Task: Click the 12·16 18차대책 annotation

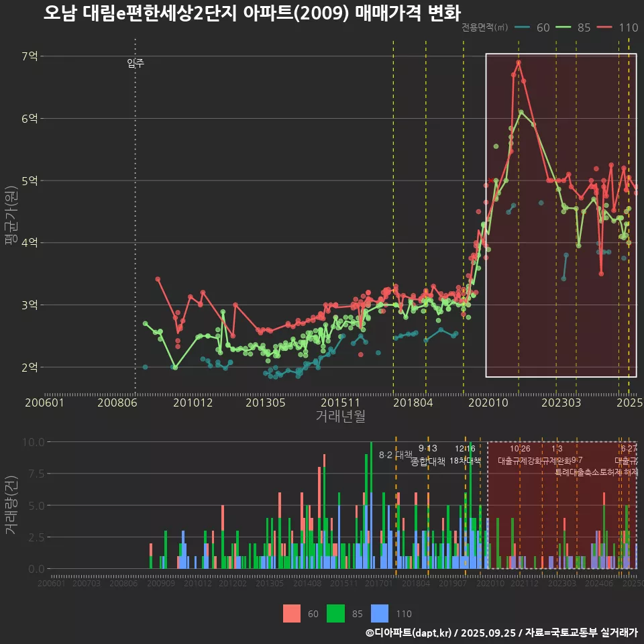Action: point(465,455)
